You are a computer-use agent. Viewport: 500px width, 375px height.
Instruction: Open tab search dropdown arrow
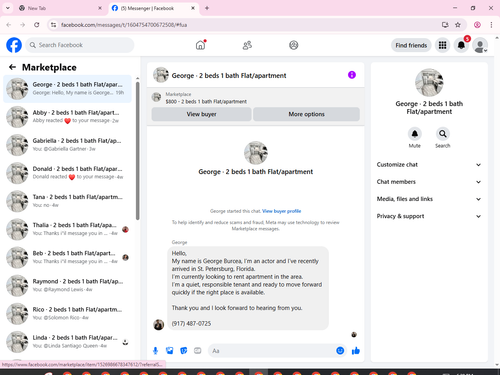8,8
